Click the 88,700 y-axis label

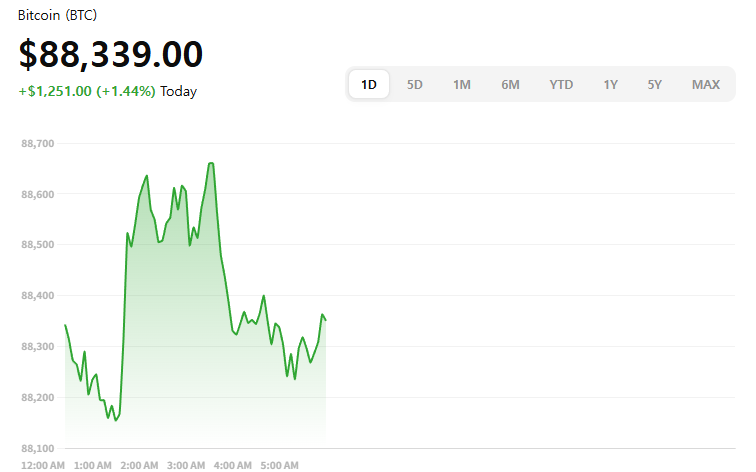38,144
